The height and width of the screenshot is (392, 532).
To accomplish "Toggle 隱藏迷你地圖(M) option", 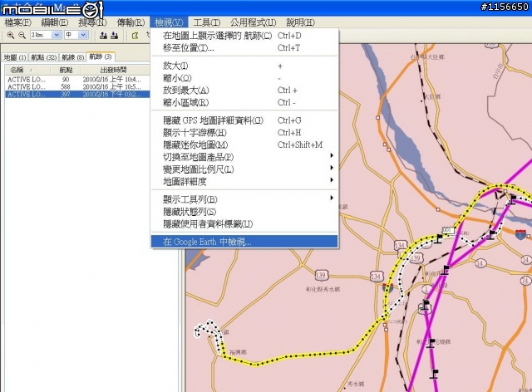I will point(244,145).
